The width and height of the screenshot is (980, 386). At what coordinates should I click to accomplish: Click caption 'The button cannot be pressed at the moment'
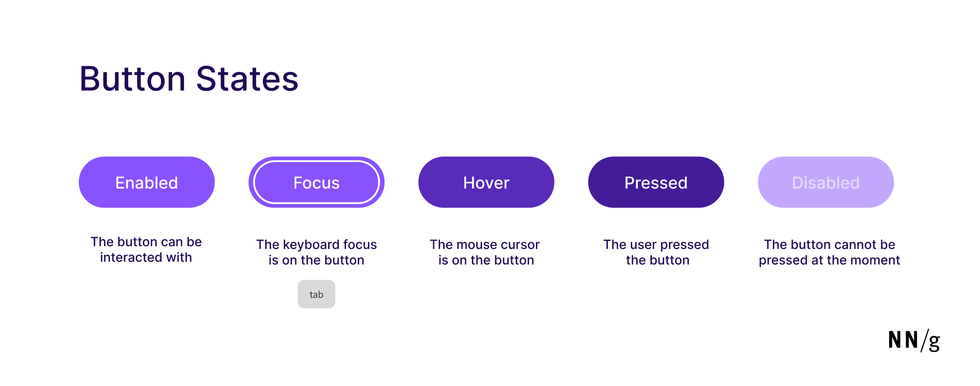[829, 252]
